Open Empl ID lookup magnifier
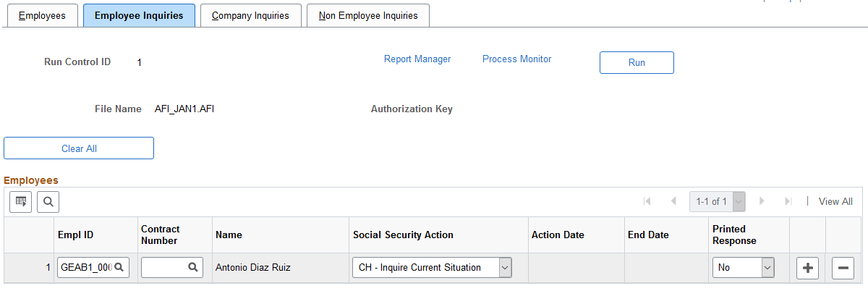Viewport: 868px width, 291px height. coord(120,267)
